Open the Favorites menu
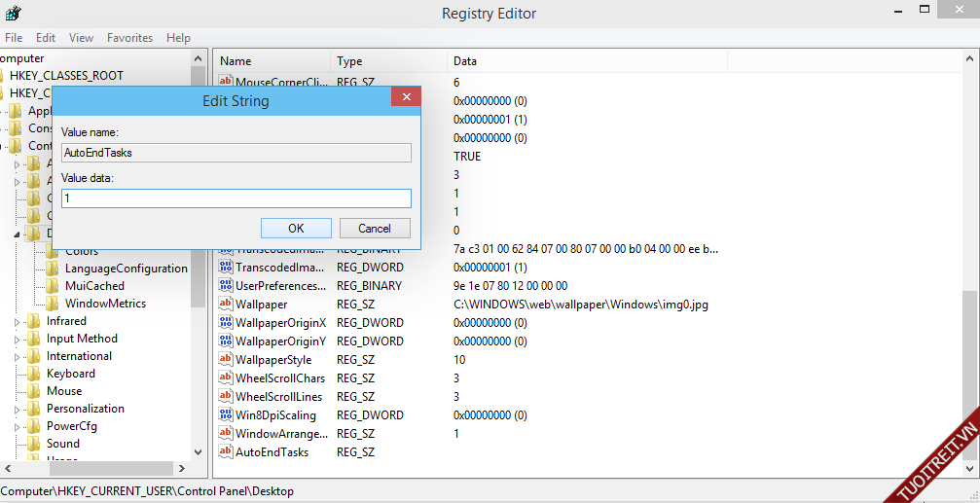This screenshot has height=503, width=980. tap(129, 38)
